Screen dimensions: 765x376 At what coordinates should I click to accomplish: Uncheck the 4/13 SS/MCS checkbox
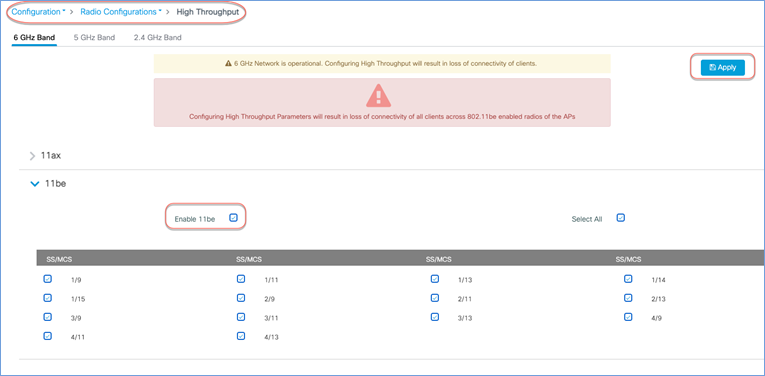241,336
